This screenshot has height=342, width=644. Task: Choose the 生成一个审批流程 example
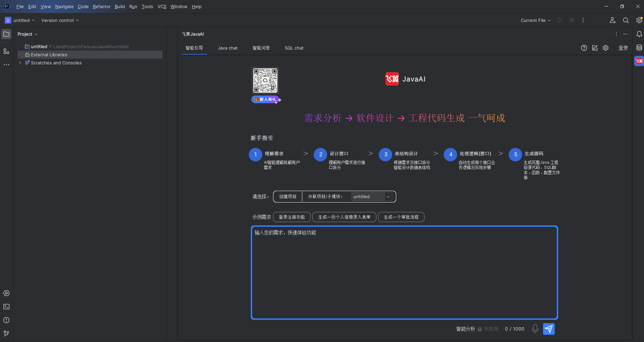[x=401, y=217]
